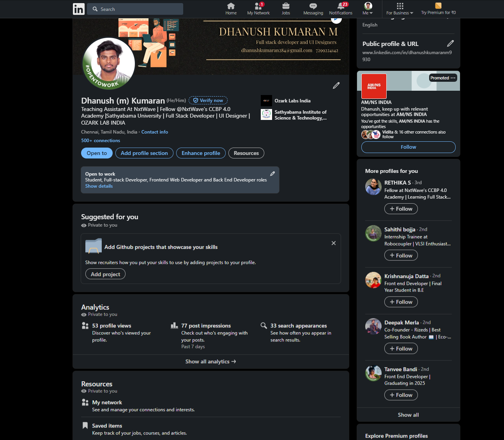Open 33 search appearances analytics

click(299, 326)
